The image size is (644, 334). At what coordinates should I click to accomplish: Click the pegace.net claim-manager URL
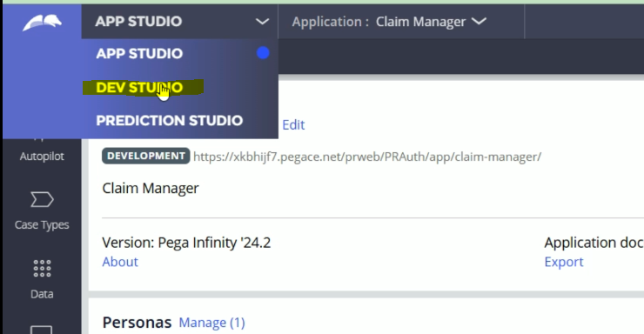[x=367, y=157]
